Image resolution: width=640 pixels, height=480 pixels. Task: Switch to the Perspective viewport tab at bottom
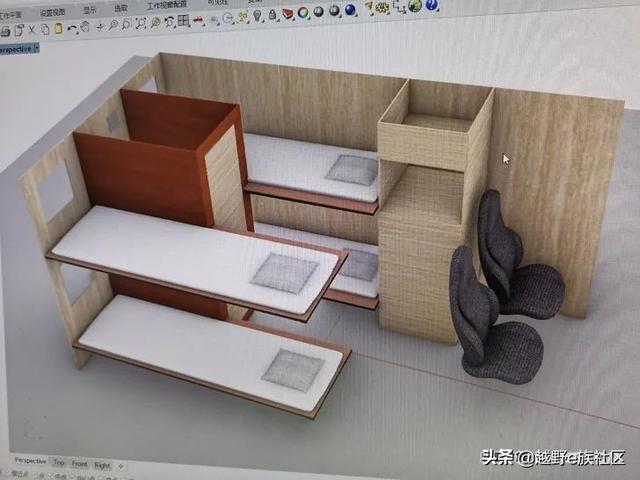click(30, 460)
